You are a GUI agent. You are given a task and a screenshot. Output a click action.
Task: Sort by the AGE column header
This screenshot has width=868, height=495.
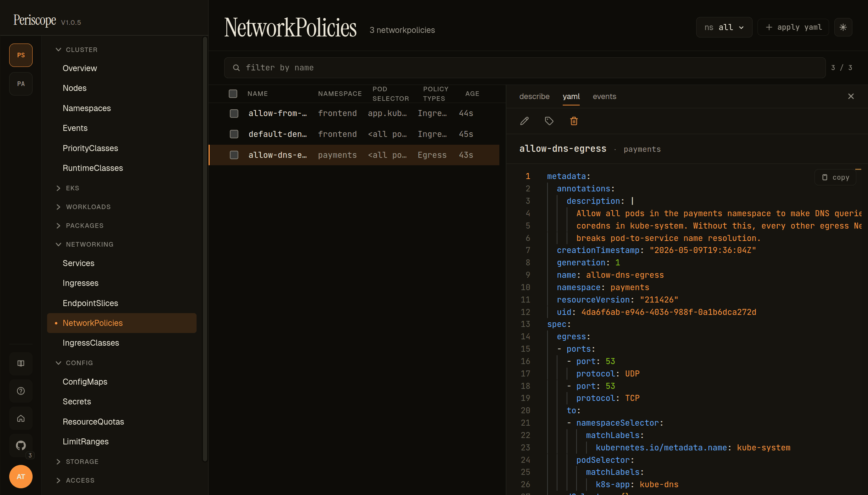pyautogui.click(x=472, y=94)
